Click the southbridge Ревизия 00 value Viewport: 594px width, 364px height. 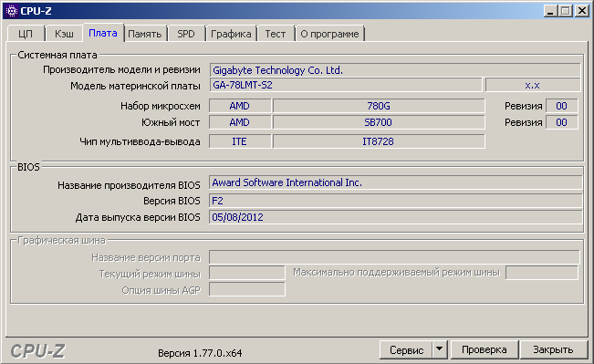pyautogui.click(x=562, y=122)
